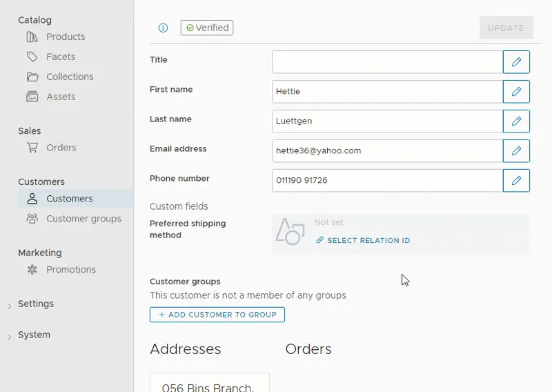Go to Assets in the sidebar
552x392 pixels.
(x=61, y=97)
